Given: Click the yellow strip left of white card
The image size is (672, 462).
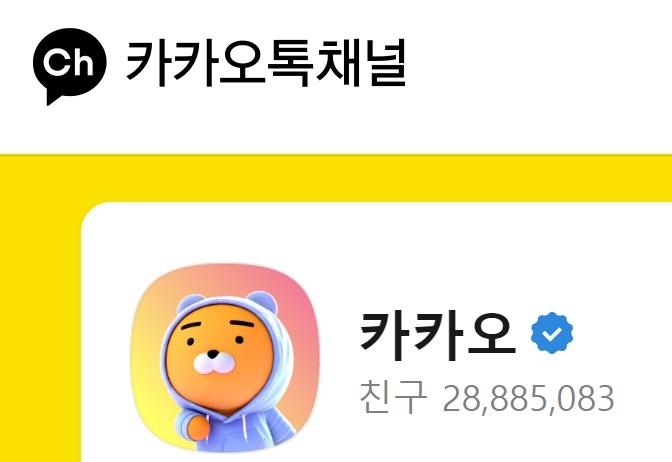Looking at the screenshot, I should click(40, 332).
